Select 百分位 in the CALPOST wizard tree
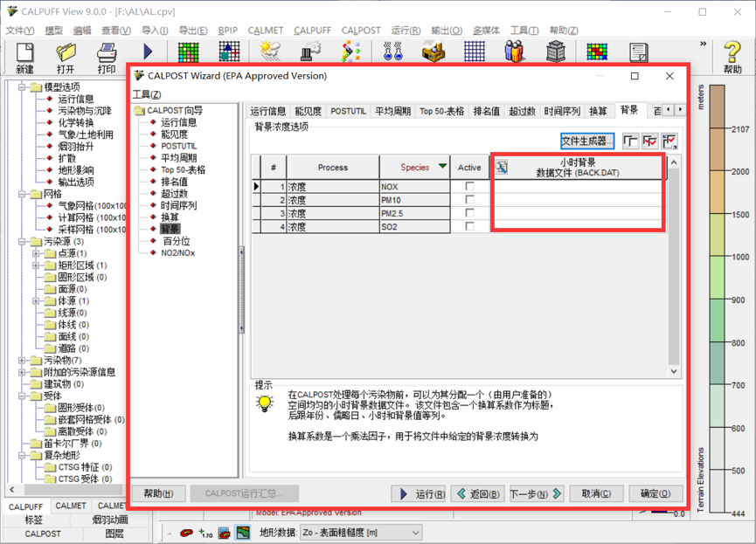The width and height of the screenshot is (756, 544). tap(176, 241)
